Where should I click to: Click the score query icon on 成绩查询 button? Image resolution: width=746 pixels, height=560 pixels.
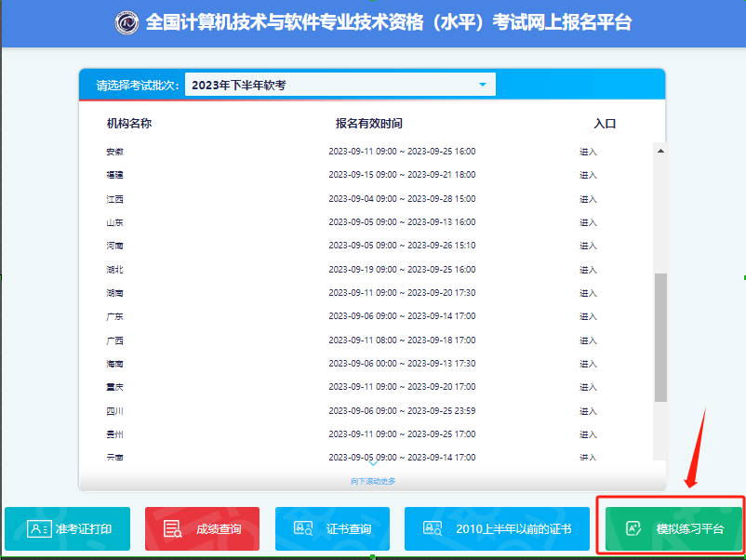172,527
